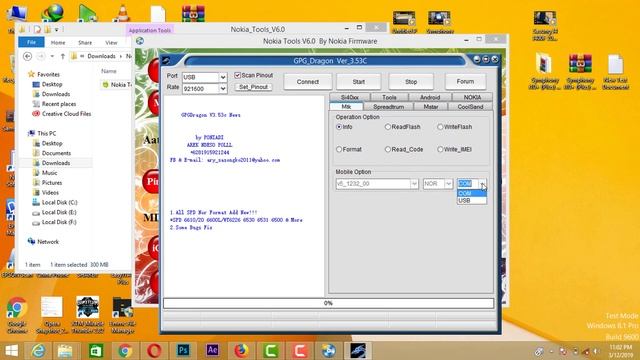Switch to the Spreadtrum tab
Screen dimensions: 640x360
click(388, 107)
